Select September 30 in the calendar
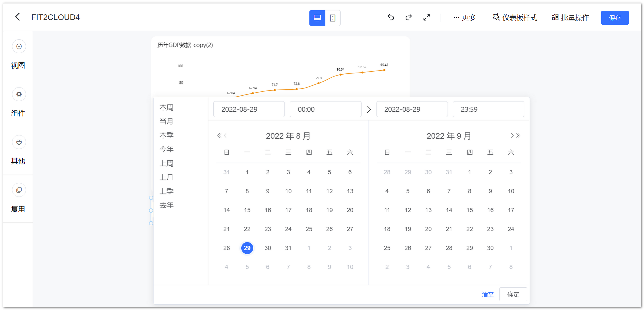Viewport: 644px width, 310px height. (490, 248)
